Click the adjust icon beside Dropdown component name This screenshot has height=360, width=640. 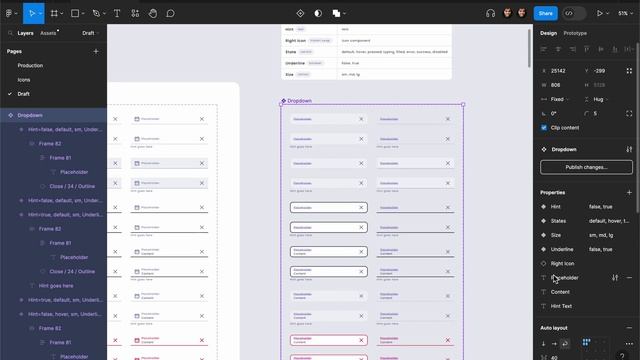click(x=629, y=149)
